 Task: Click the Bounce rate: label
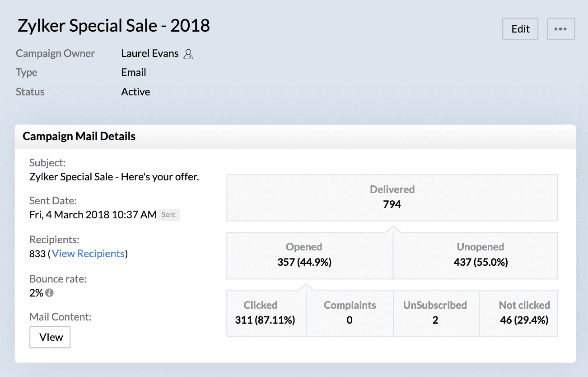point(58,279)
